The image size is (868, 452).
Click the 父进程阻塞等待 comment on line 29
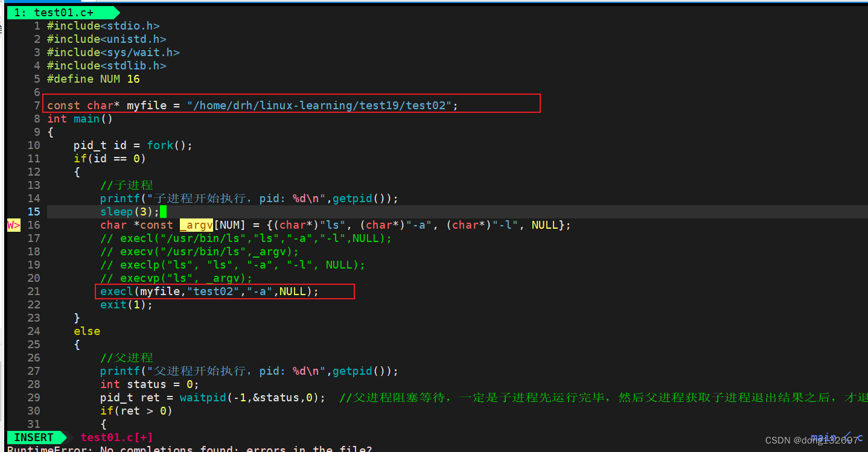pos(604,398)
